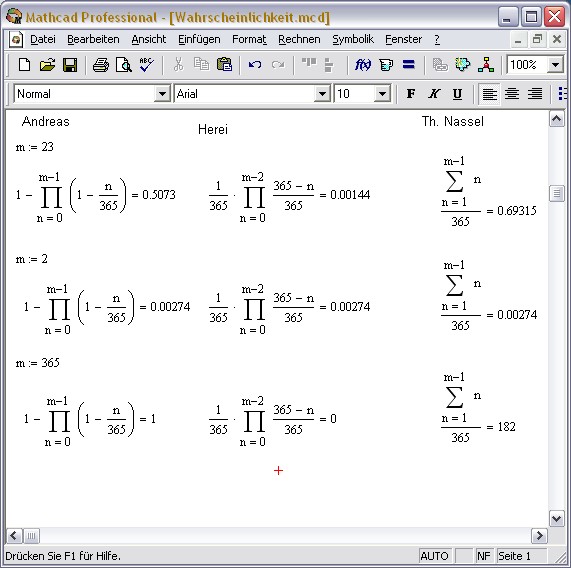Viewport: 571px width, 568px height.
Task: Open the Symbolik menu
Action: pos(353,39)
